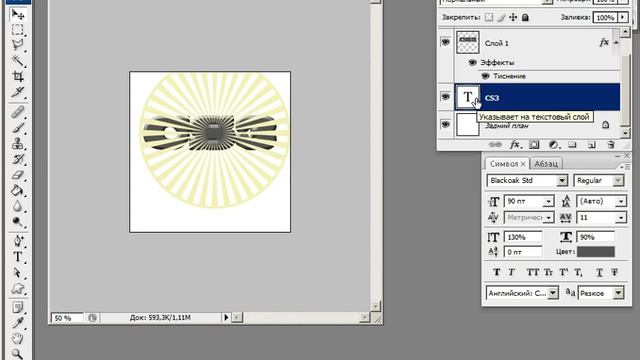640x360 pixels.
Task: Select the Rectangular Marquee tool
Action: [x=18, y=30]
